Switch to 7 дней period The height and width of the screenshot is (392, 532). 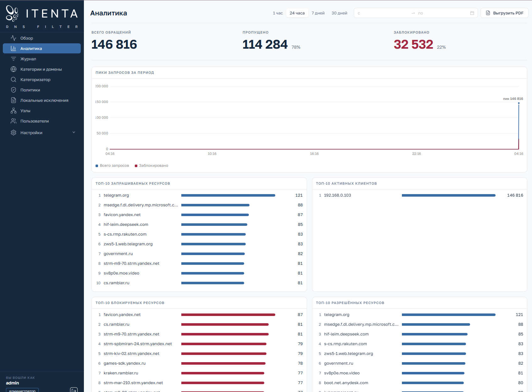[x=318, y=13]
